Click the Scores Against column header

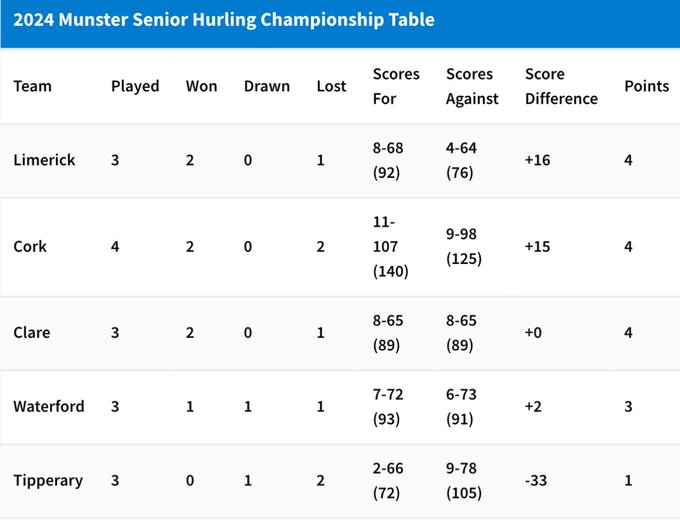[x=472, y=86]
